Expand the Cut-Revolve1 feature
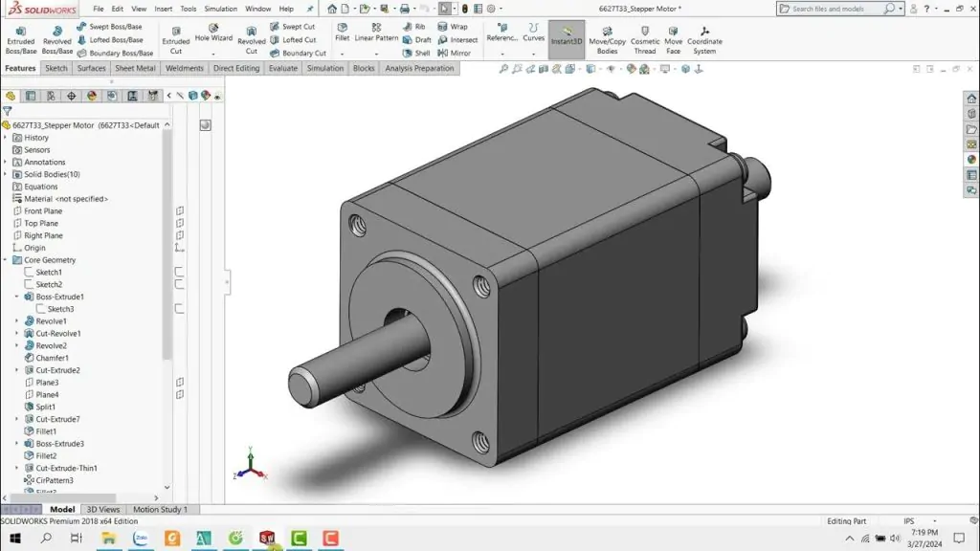The image size is (980, 551). coord(17,334)
